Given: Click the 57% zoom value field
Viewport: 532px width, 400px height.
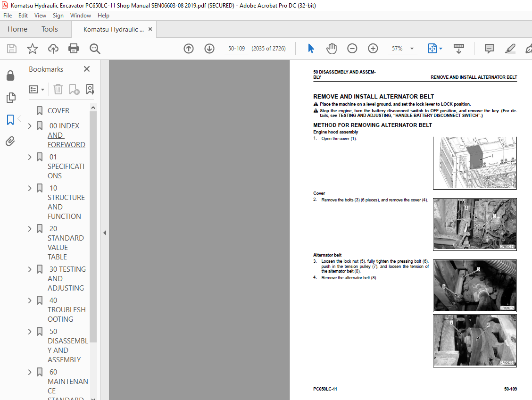Looking at the screenshot, I should (x=397, y=49).
